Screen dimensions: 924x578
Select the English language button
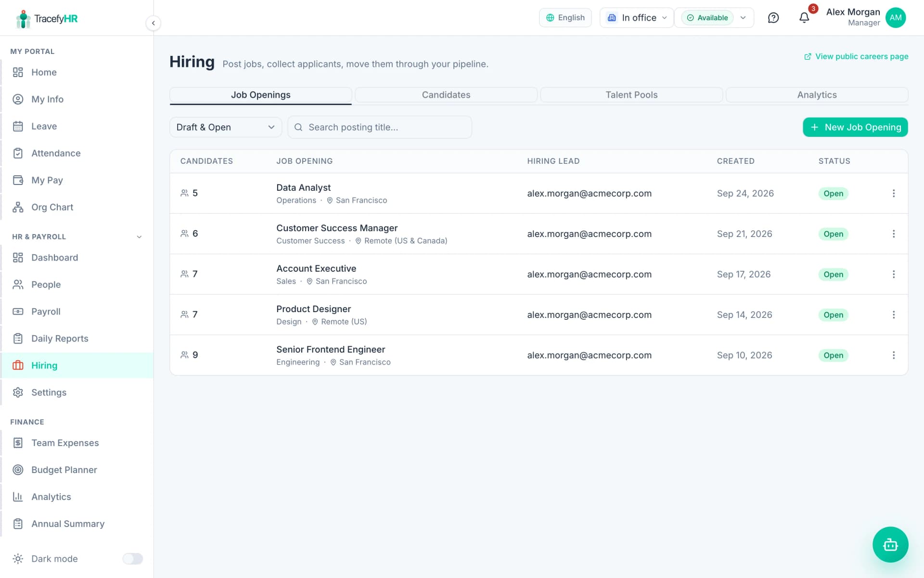point(565,18)
